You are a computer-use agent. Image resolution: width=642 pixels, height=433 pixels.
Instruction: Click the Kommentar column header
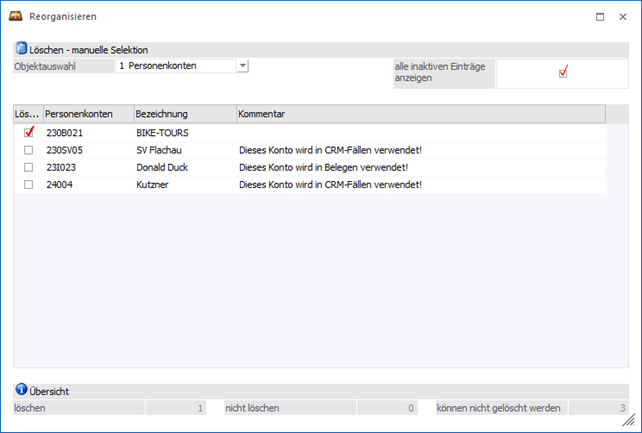point(420,114)
